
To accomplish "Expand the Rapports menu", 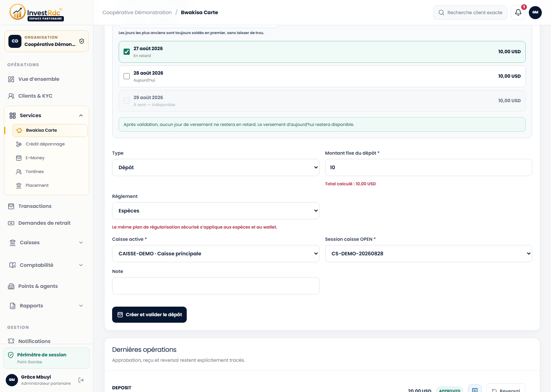I will [46, 306].
